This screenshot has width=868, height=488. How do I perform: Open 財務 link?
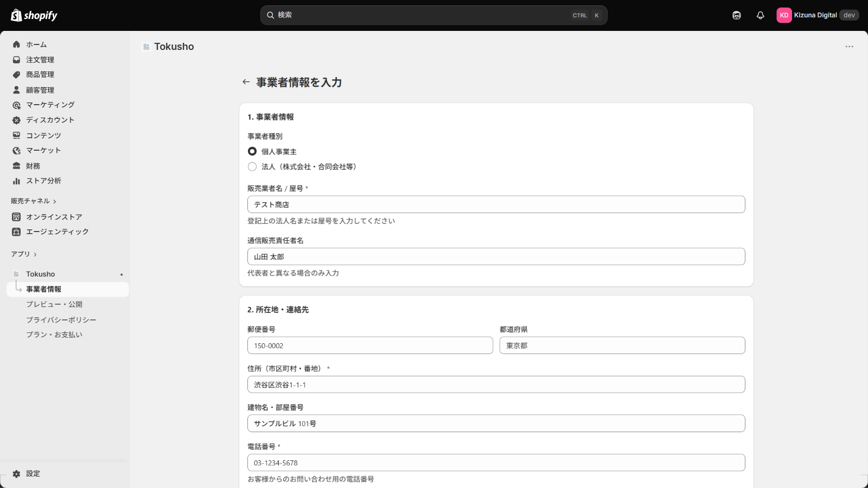(x=33, y=166)
